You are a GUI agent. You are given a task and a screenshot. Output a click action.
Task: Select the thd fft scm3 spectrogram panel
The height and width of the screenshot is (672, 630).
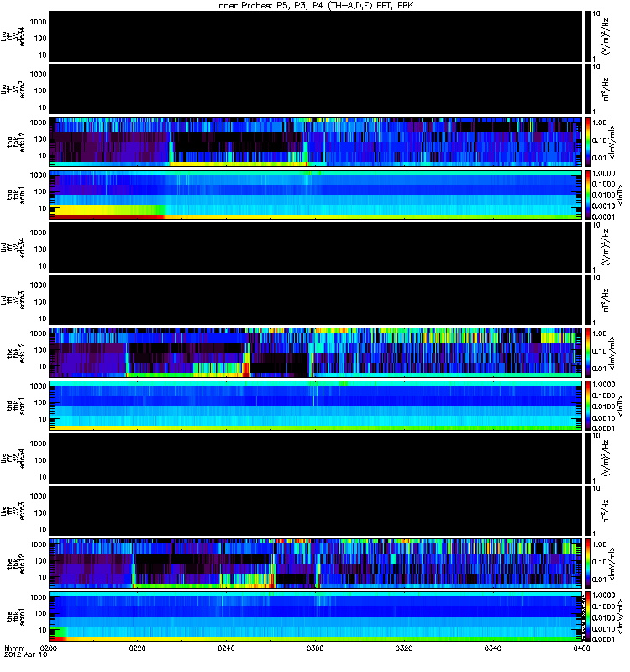coord(316,301)
